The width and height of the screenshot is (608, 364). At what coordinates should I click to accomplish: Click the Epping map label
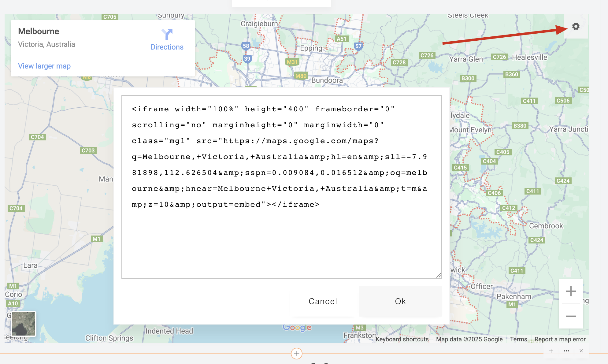(x=311, y=48)
